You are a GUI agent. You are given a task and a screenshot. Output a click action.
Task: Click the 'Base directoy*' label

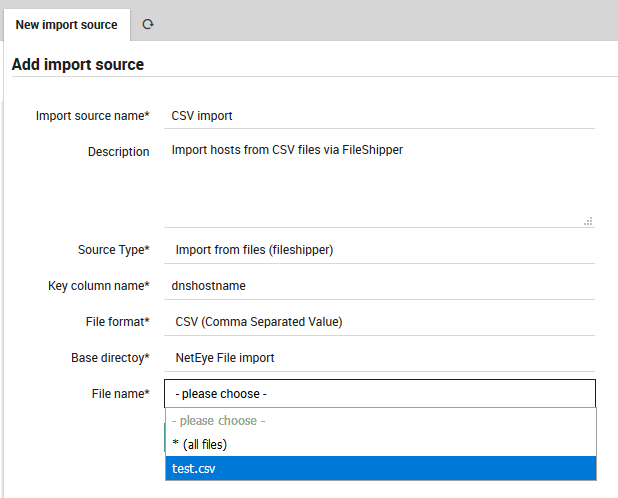pyautogui.click(x=110, y=357)
